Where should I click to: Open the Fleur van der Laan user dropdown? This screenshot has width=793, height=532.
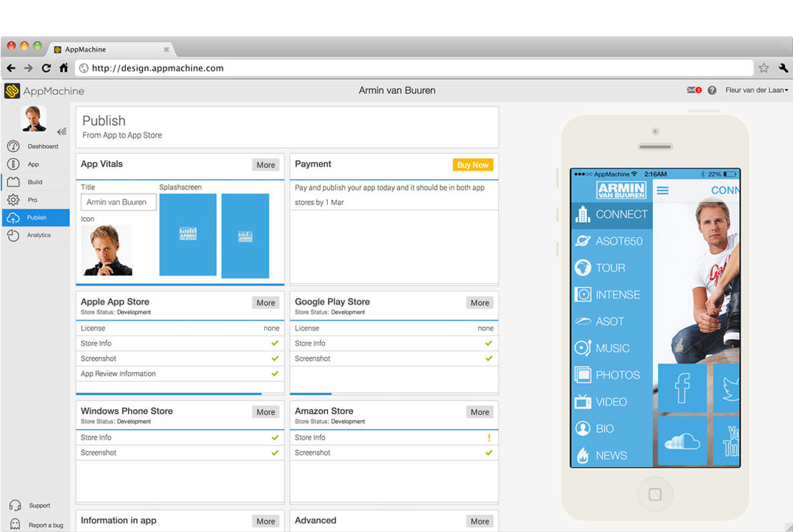(757, 91)
